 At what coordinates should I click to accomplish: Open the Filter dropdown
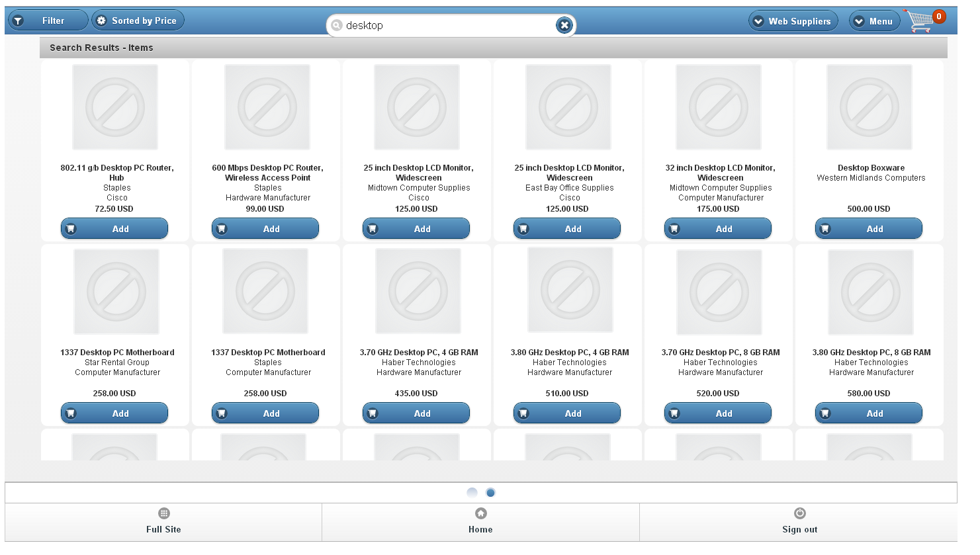coord(48,21)
